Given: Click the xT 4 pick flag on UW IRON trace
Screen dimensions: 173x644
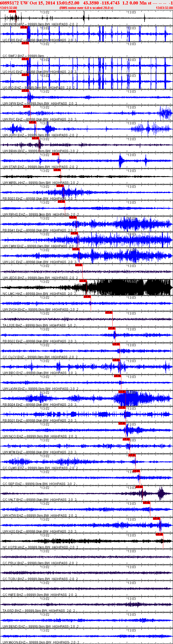Looking at the screenshot, I should click(x=12, y=11).
